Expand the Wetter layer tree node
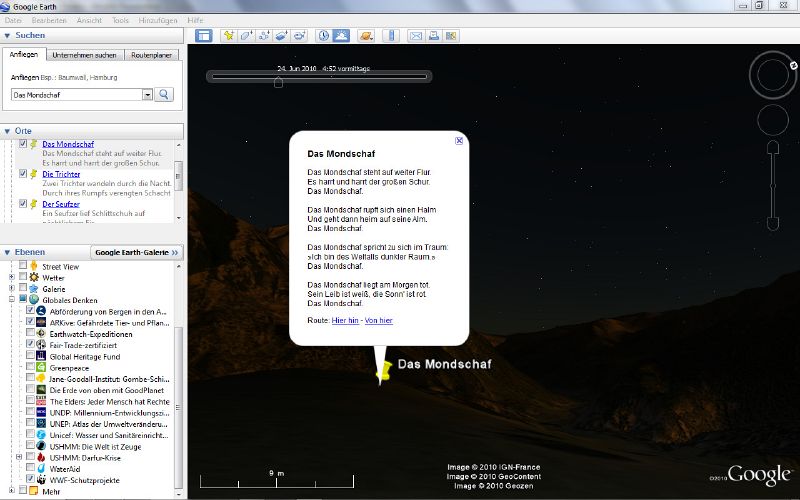The height and width of the screenshot is (500, 800). point(12,277)
